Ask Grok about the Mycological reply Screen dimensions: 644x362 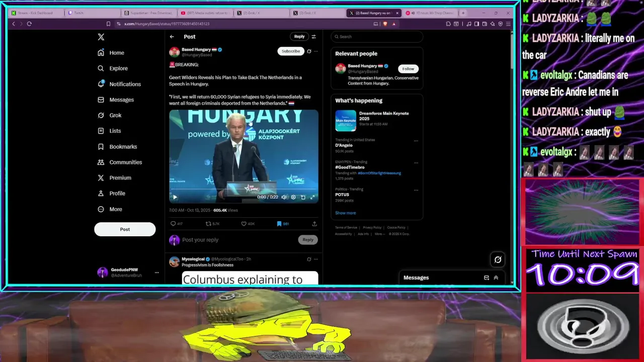tap(309, 259)
